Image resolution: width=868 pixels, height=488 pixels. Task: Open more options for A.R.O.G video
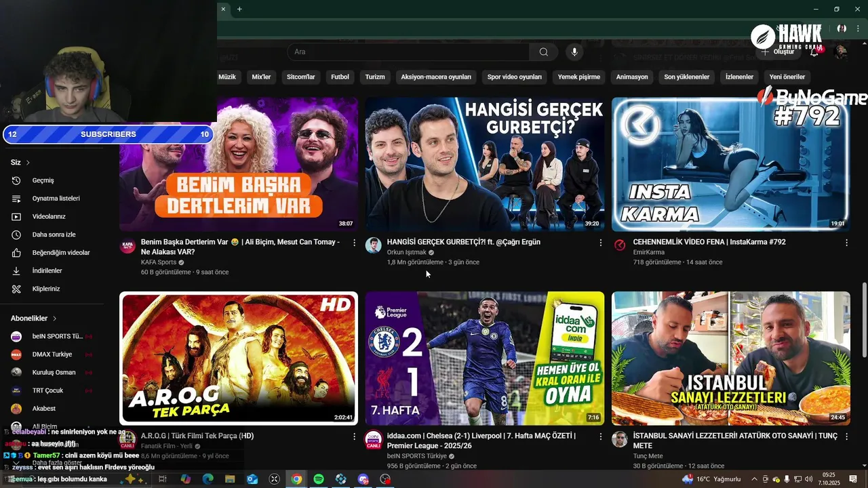point(354,436)
